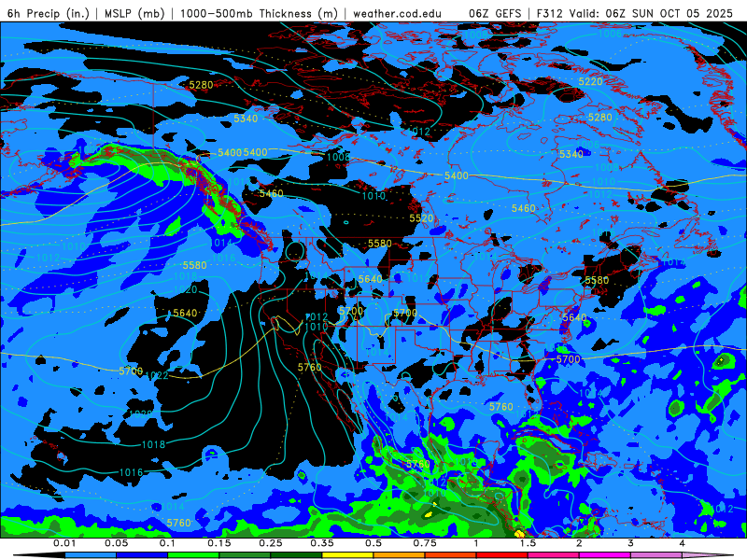Click the 0.35 colorbar label
Screen dimensions: 747x560
click(x=322, y=543)
